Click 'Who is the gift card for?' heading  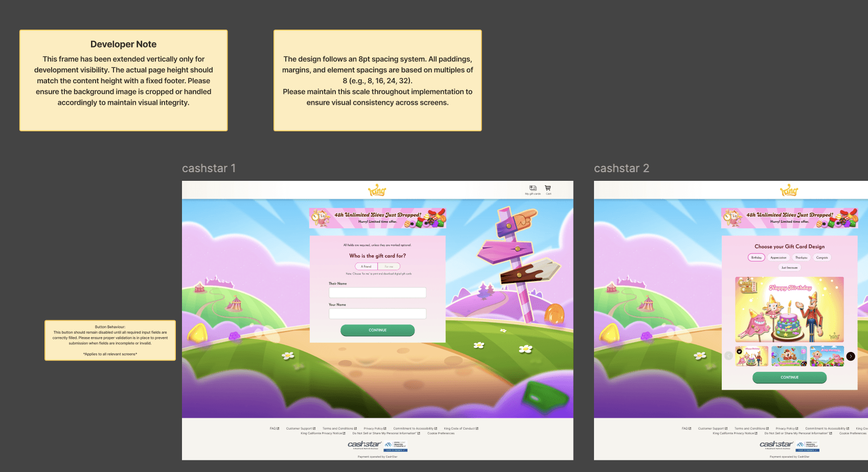pyautogui.click(x=377, y=256)
